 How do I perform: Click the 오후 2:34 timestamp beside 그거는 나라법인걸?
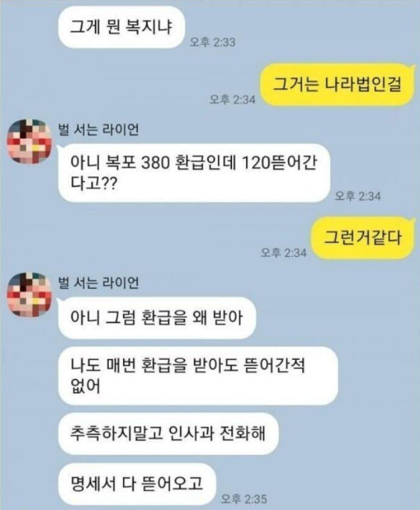tap(233, 99)
